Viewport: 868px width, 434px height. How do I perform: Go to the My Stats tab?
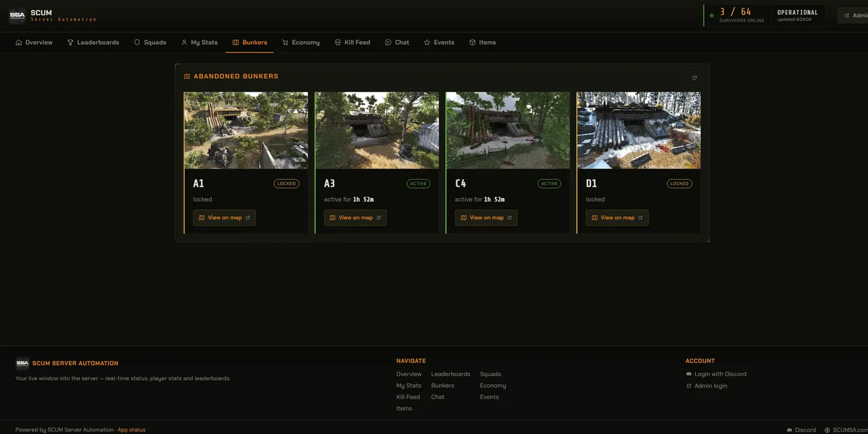pyautogui.click(x=200, y=43)
